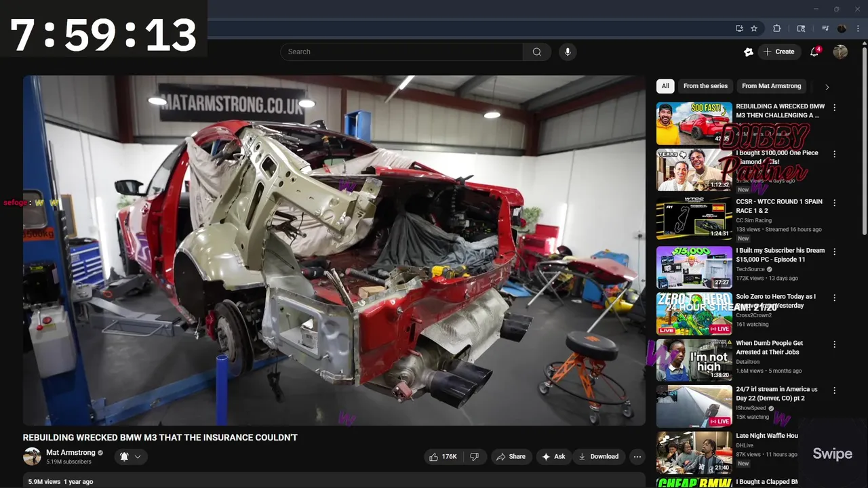
Task: Open Mat Armstrong channel name link
Action: [71, 453]
